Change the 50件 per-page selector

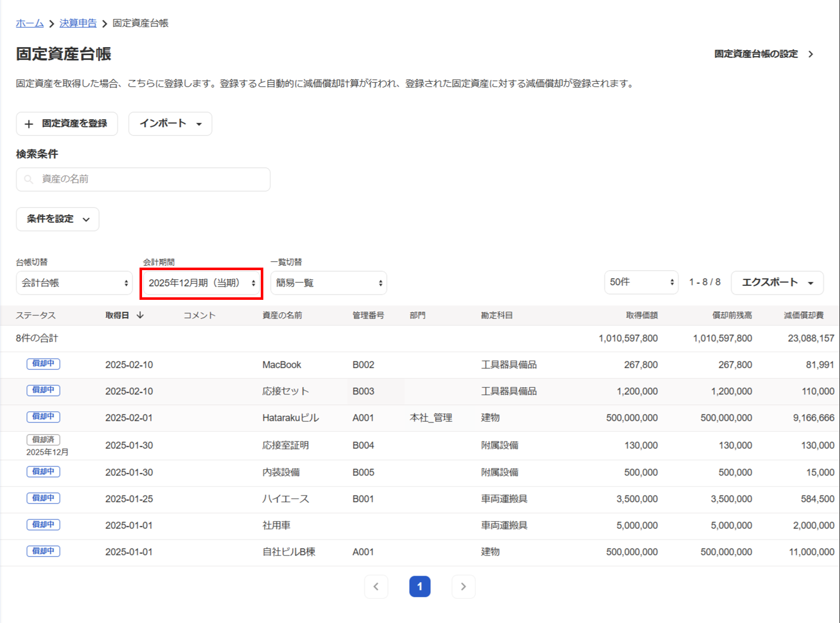click(641, 282)
